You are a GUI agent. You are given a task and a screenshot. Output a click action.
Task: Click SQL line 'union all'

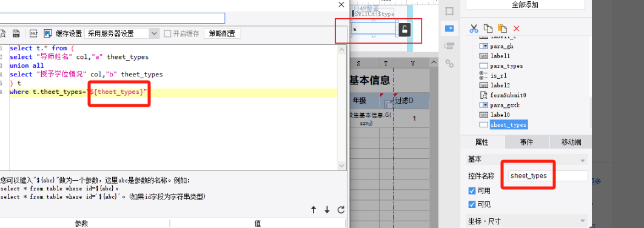coord(27,65)
